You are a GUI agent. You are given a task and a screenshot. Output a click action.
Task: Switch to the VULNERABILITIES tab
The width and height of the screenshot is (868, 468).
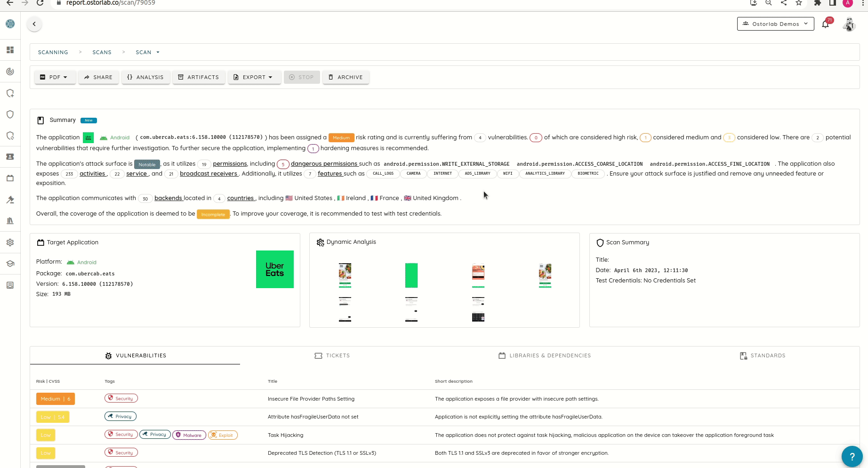pyautogui.click(x=135, y=355)
